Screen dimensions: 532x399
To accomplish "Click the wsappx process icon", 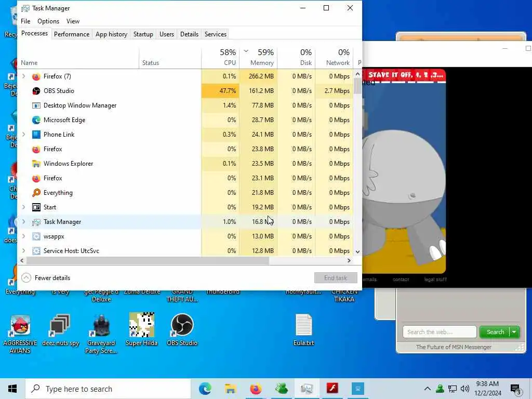I will (36, 236).
